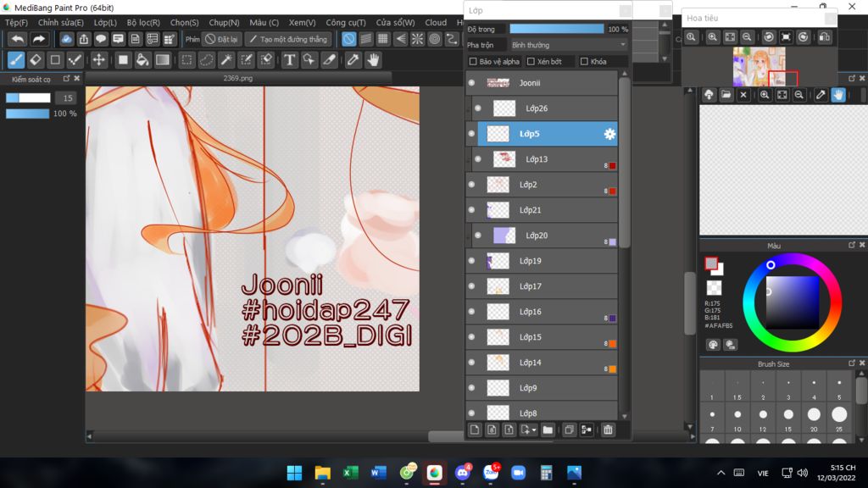The width and height of the screenshot is (868, 488).
Task: Enable the Bảo vệ alpha checkbox
Action: [474, 62]
